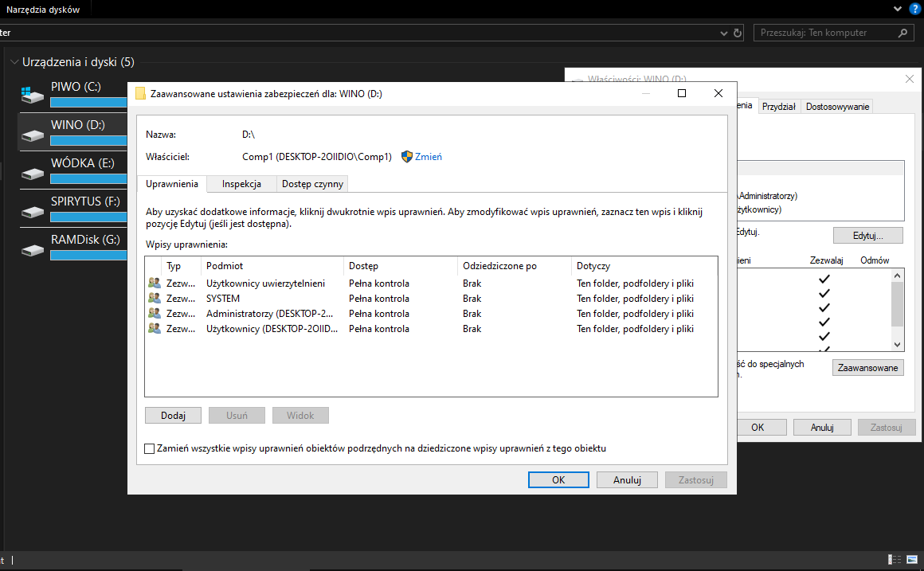Open the Dostęp czynny tab

pos(312,184)
